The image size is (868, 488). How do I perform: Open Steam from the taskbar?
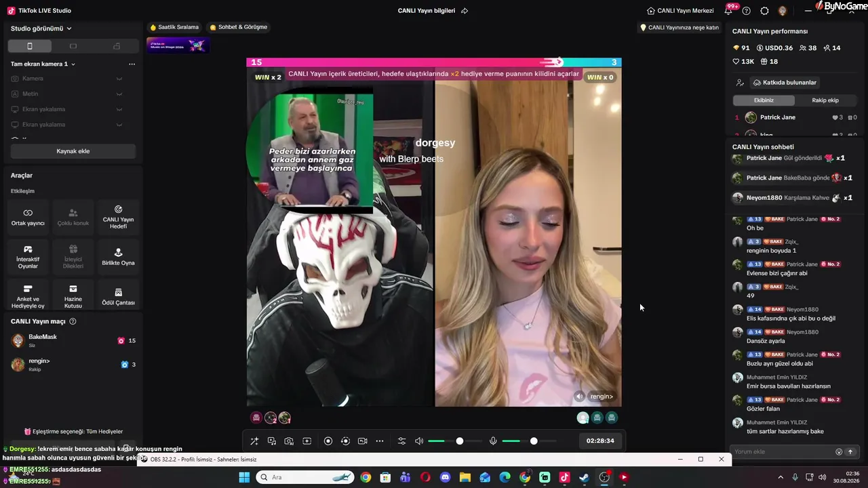click(x=584, y=477)
